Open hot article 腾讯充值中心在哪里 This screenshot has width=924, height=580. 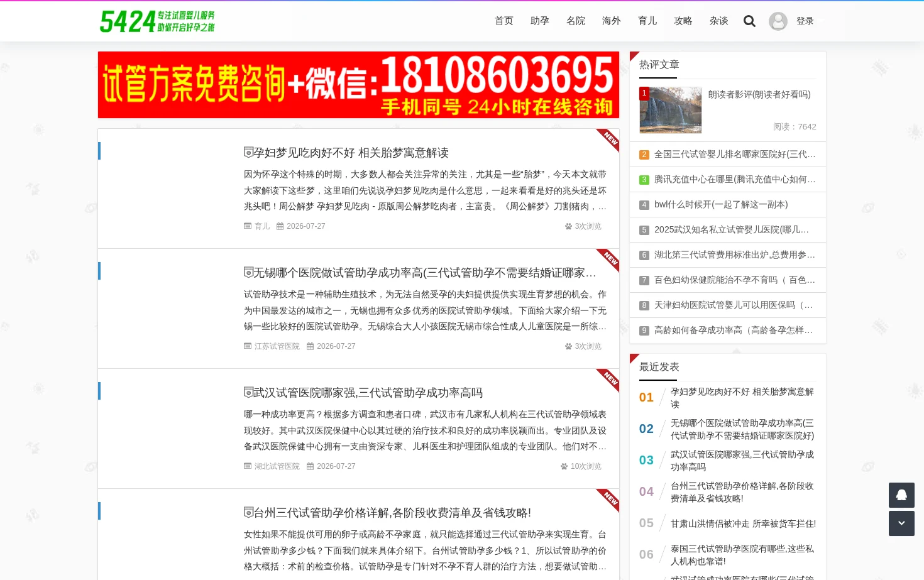pos(735,180)
